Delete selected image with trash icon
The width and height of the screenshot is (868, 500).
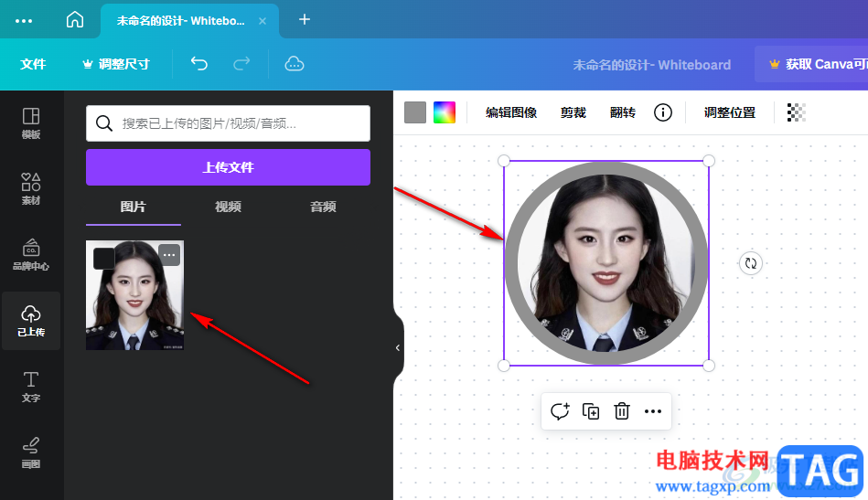coord(622,411)
